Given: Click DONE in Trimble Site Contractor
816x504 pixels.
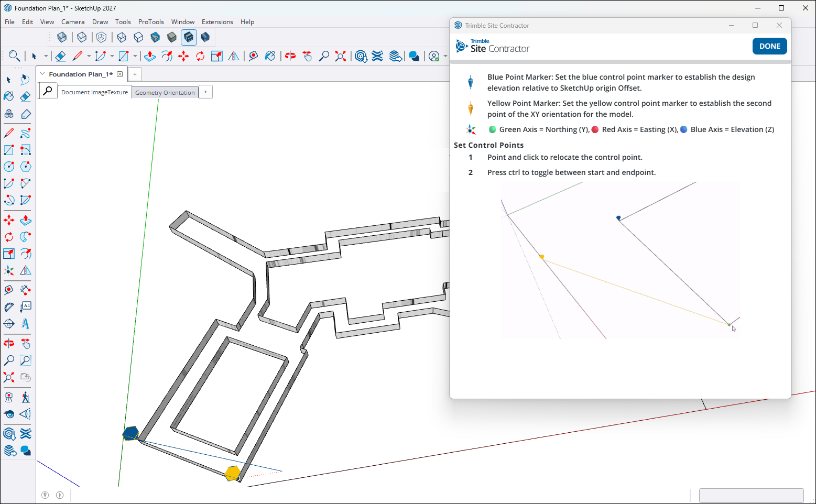Looking at the screenshot, I should click(x=769, y=46).
